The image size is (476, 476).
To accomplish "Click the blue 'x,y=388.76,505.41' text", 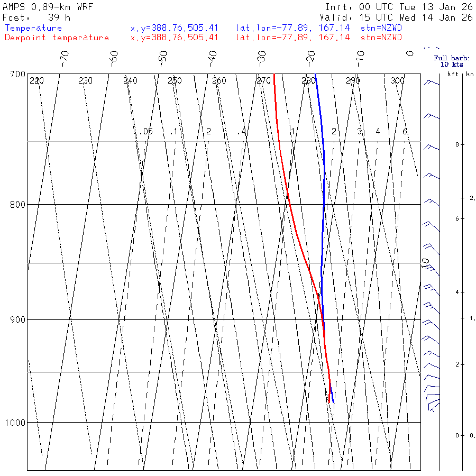I will click(x=174, y=28).
